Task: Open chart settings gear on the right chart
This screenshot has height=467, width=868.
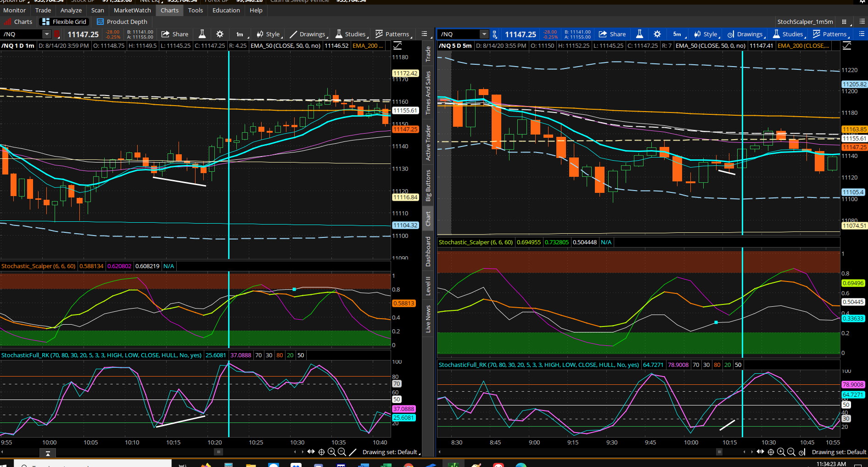Action: coord(657,34)
